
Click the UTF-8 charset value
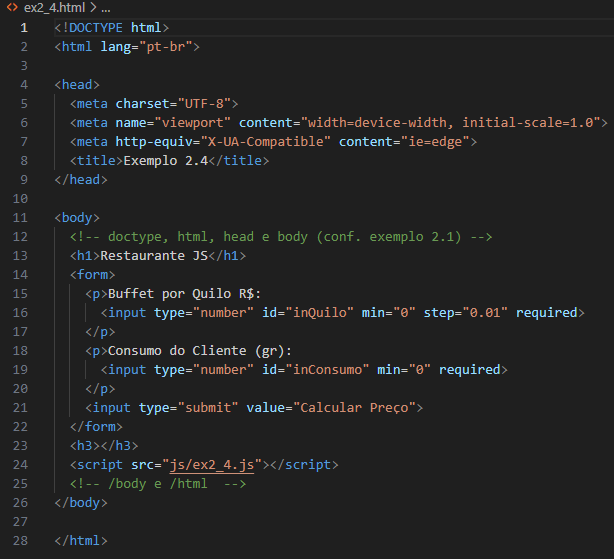(204, 104)
